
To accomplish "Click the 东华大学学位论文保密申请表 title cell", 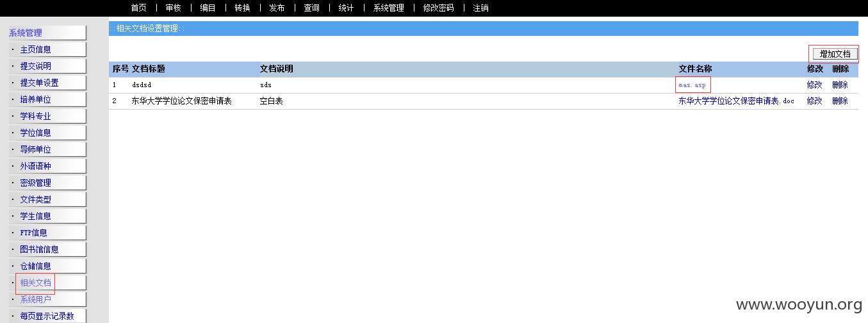I will point(181,101).
